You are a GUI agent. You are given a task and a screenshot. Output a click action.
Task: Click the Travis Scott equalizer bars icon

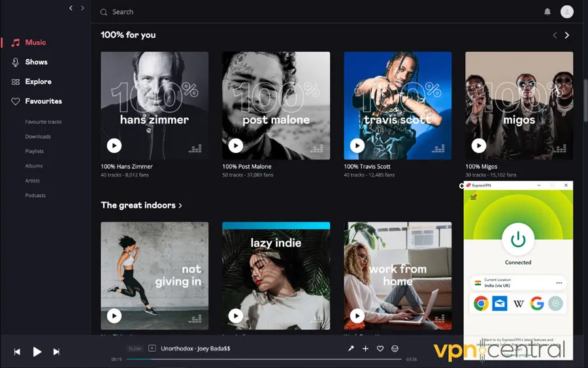[438, 148]
